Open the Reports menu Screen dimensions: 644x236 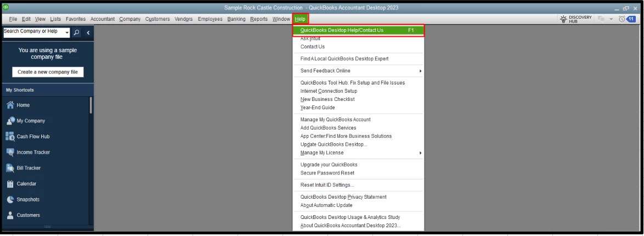259,19
